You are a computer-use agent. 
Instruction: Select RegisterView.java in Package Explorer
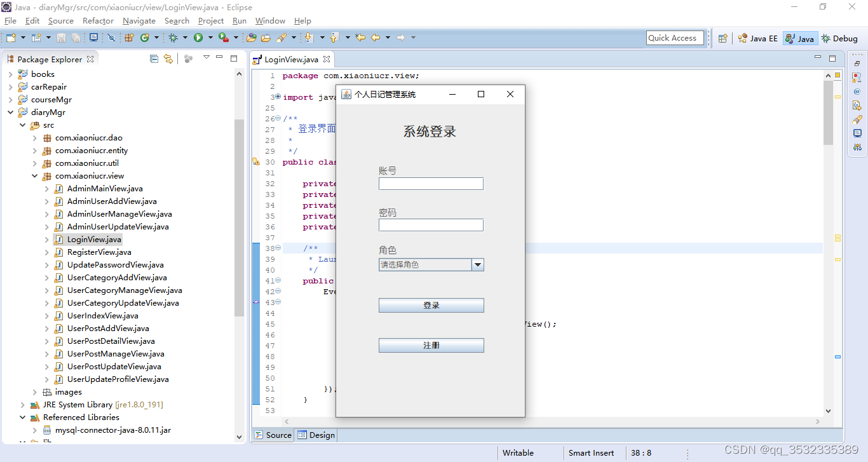(99, 252)
